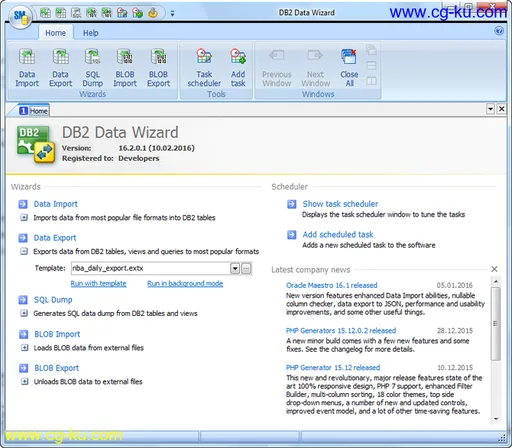
Task: Launch BLOB Export wizard from the ribbon
Action: [x=158, y=68]
